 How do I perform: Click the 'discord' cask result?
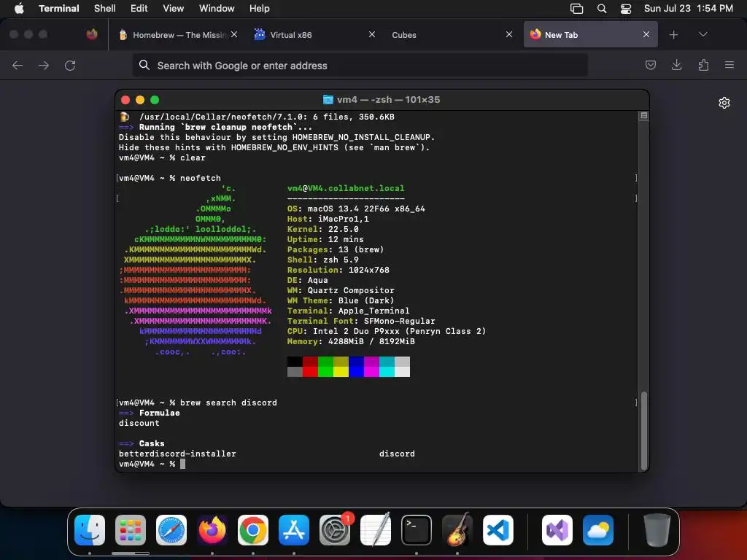point(397,454)
